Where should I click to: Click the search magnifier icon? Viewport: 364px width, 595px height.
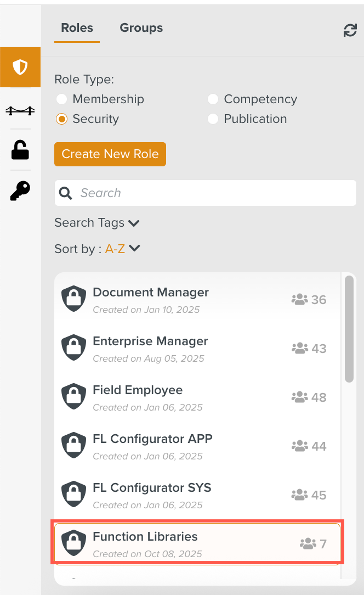pos(66,193)
